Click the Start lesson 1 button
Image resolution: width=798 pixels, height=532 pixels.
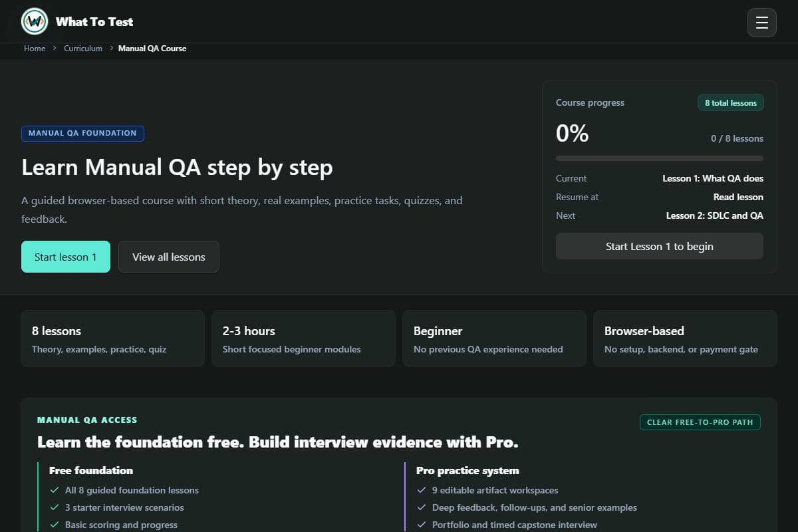[66, 257]
